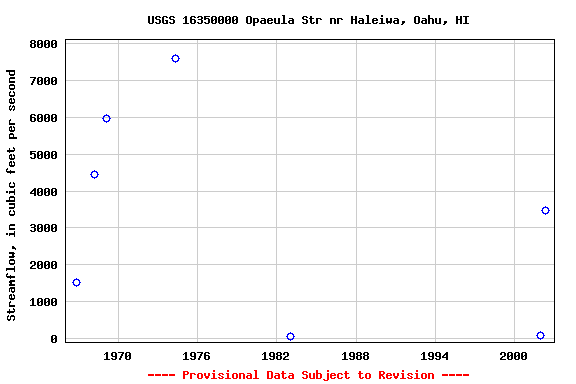The height and width of the screenshot is (384, 576).
Task: Click the y-axis value '0'
Action: coord(54,339)
